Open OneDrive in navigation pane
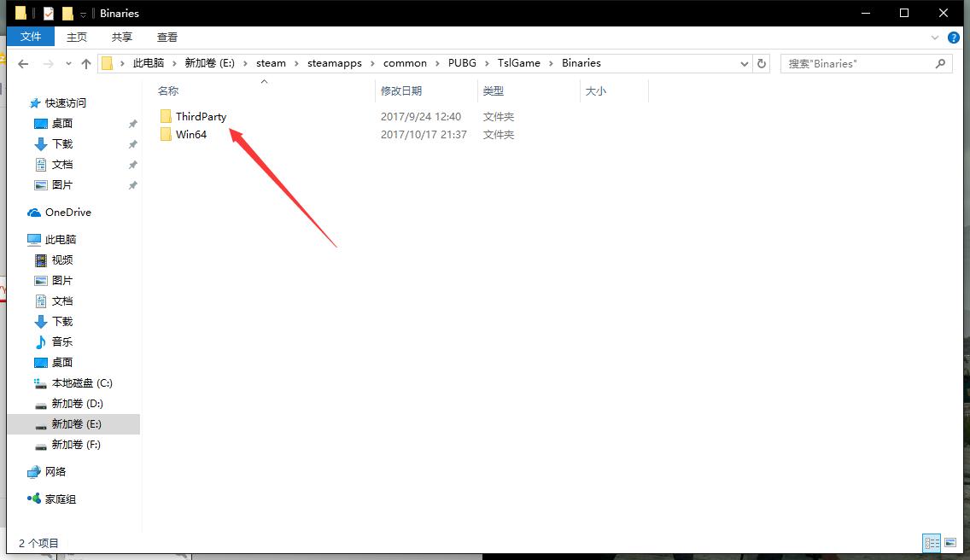970x560 pixels. point(68,213)
